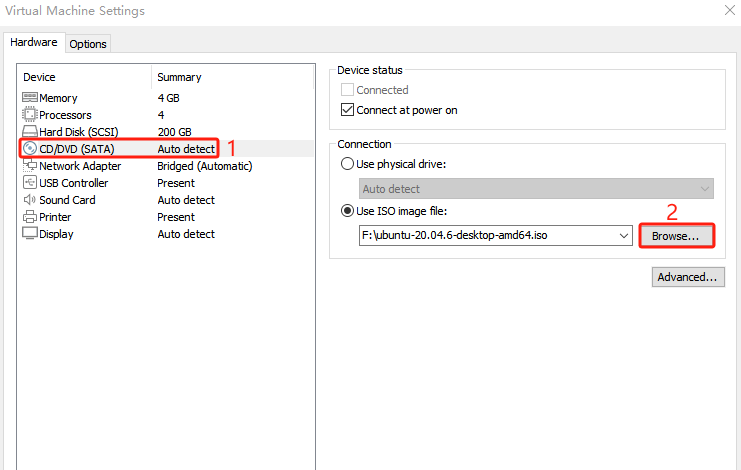
Task: Click the Present summary for USB Controller
Action: (176, 183)
